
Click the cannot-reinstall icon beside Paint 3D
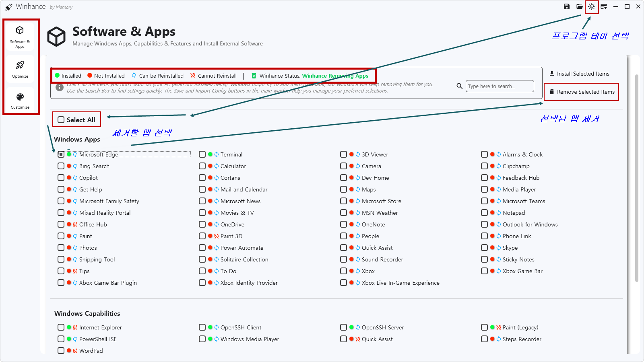point(217,236)
